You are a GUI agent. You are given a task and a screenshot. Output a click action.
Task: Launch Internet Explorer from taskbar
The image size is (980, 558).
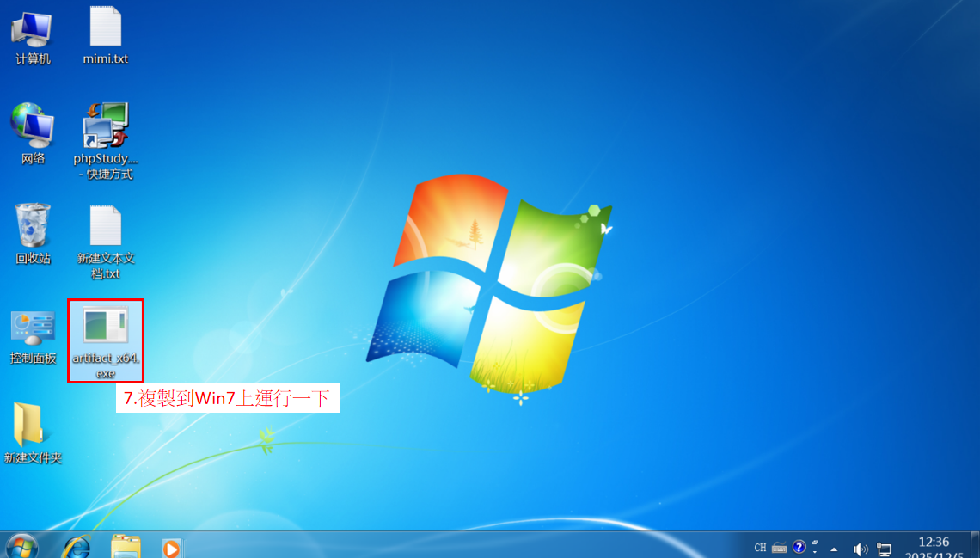77,547
